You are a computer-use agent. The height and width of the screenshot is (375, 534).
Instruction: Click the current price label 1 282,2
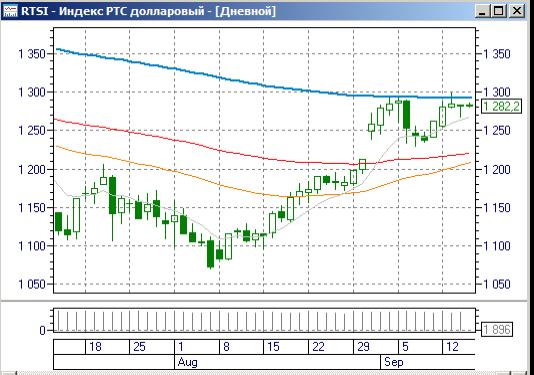[x=501, y=107]
